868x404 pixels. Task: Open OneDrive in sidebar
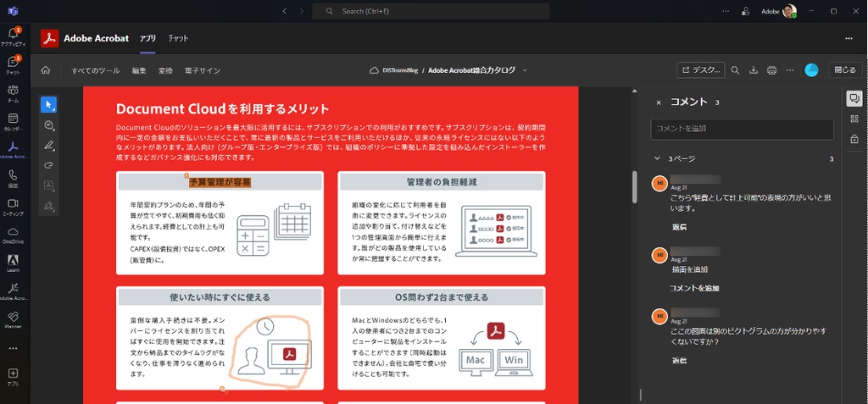(x=14, y=234)
